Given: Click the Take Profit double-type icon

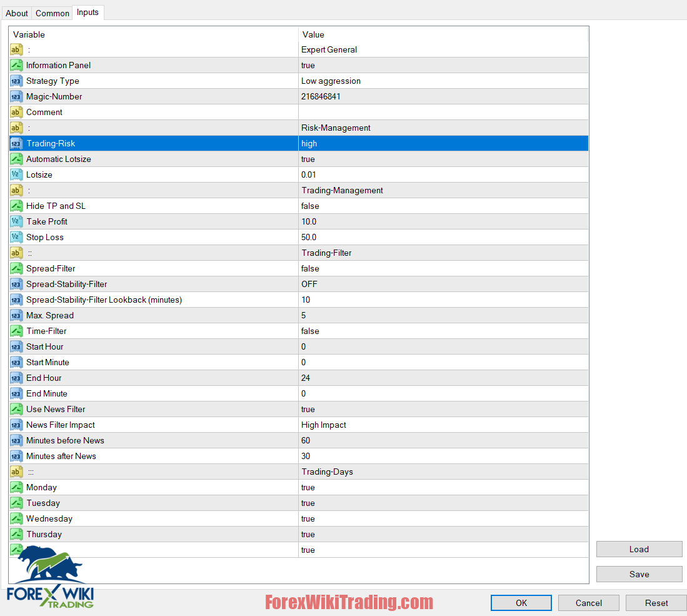Looking at the screenshot, I should [16, 222].
